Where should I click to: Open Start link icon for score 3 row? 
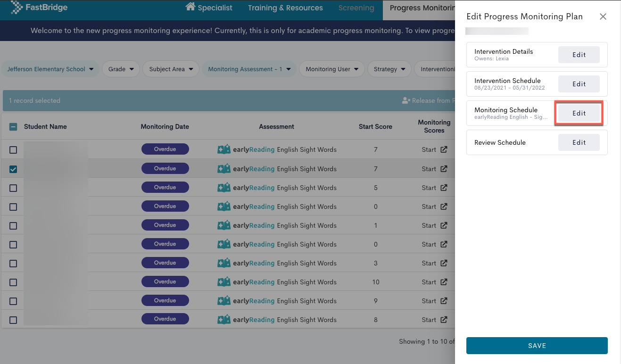[x=444, y=263]
